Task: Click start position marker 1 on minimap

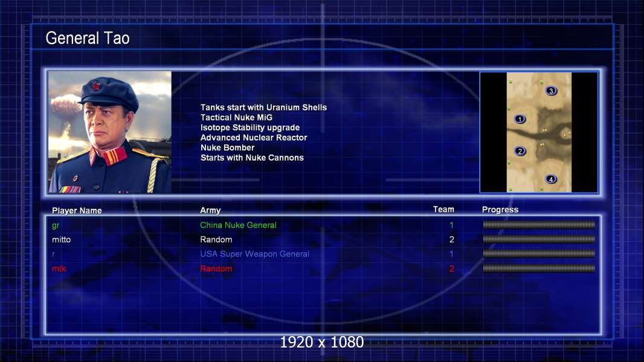Action: pos(520,119)
